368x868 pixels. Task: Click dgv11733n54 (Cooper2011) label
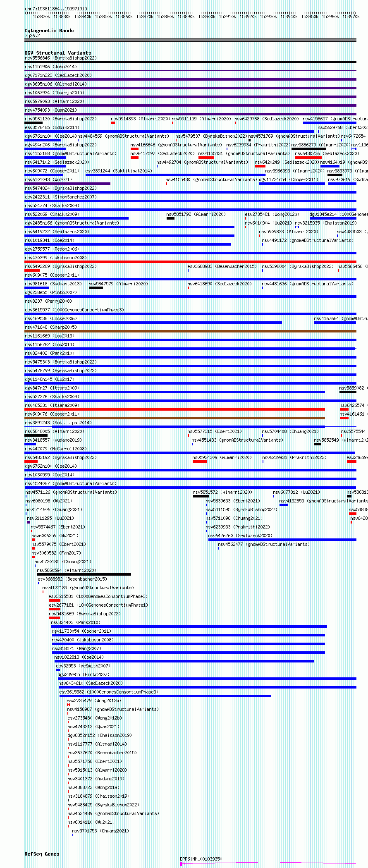pos(81,631)
